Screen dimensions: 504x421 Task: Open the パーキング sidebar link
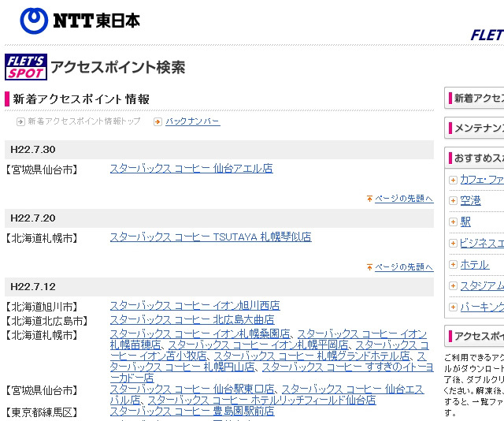coord(482,307)
